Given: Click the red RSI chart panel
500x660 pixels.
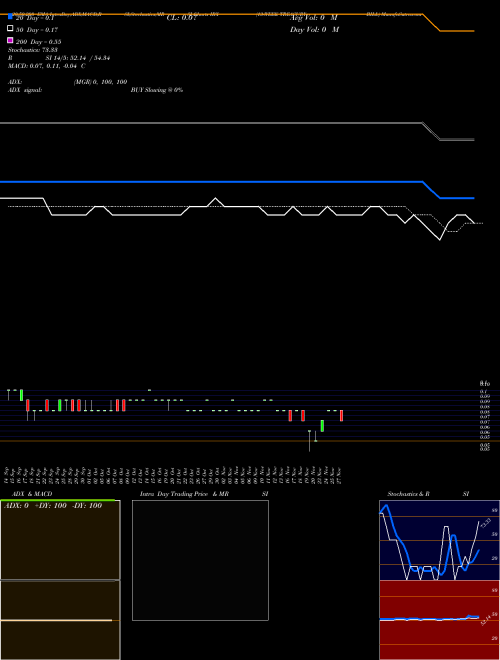Looking at the screenshot, I should [x=439, y=620].
